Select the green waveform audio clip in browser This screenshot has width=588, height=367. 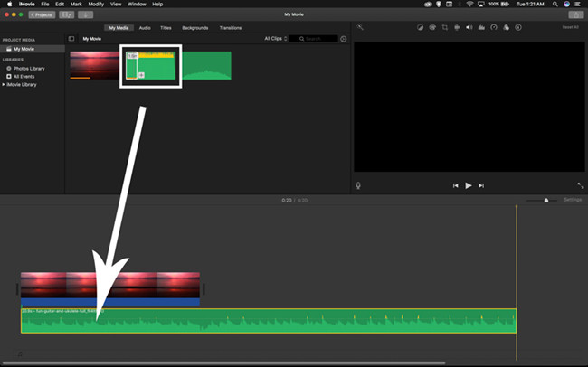(207, 65)
